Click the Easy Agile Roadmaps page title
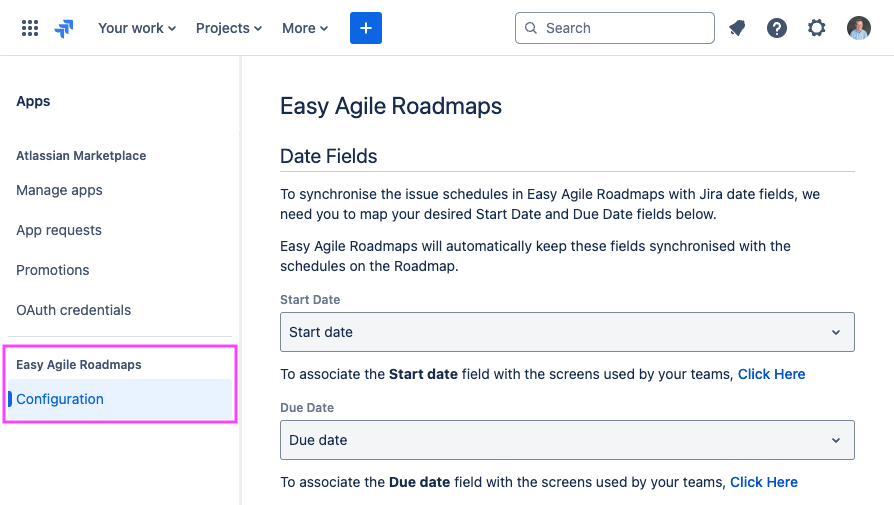Screen dimensions: 894x505 (391, 106)
